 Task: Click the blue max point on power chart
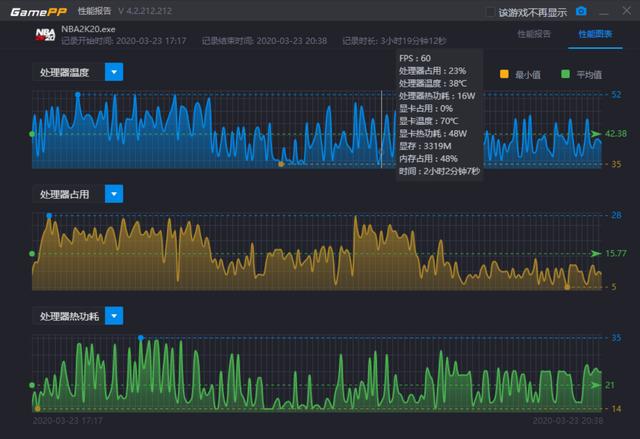[141, 338]
